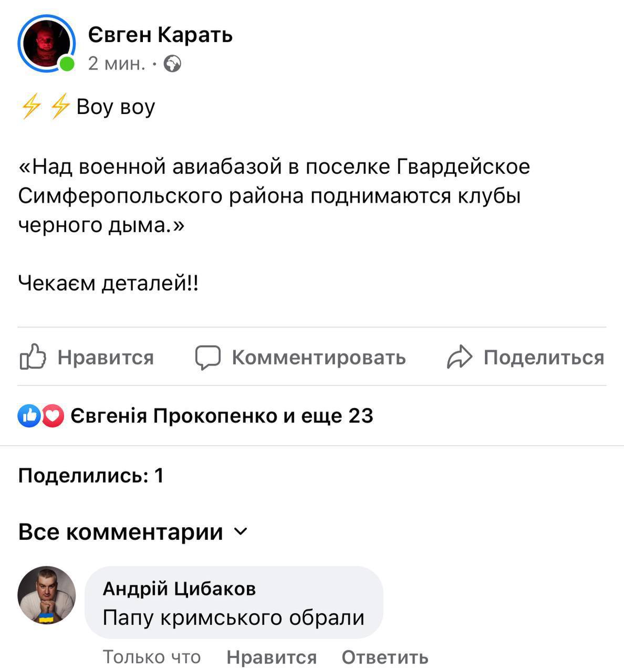The width and height of the screenshot is (624, 672).
Task: Click the "Только что" comment timestamp
Action: tap(151, 657)
